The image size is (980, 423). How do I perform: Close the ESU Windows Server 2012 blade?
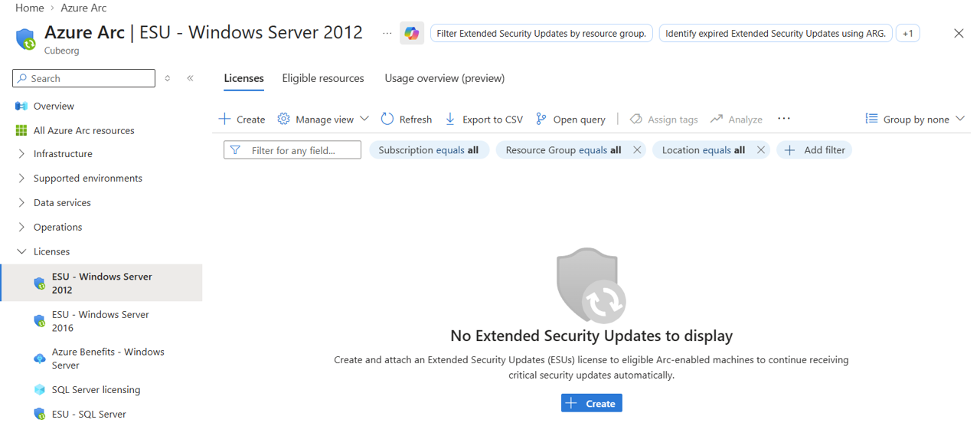[959, 34]
